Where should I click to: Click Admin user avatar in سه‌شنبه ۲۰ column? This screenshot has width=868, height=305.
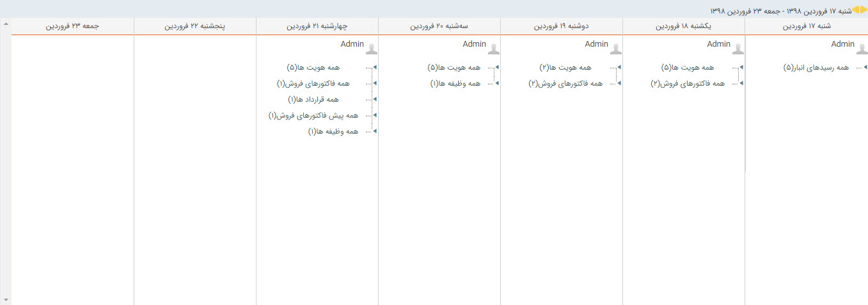(493, 48)
